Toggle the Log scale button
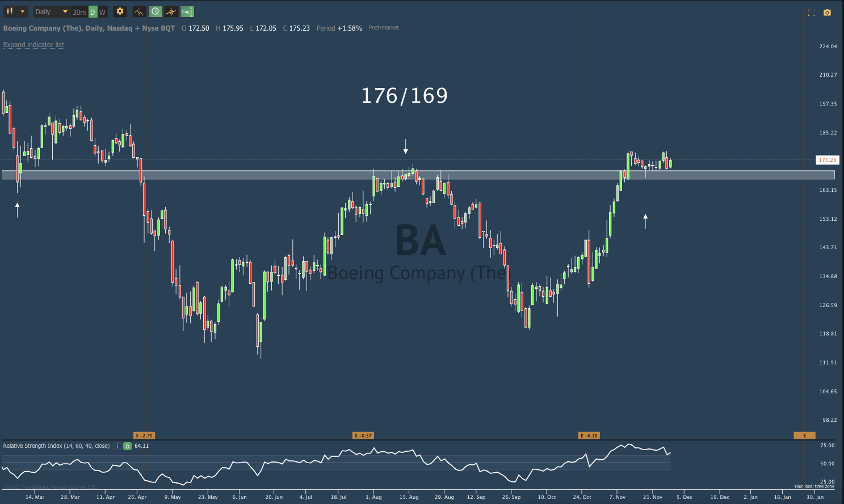Screen dimensions: 844x504 click(187, 11)
